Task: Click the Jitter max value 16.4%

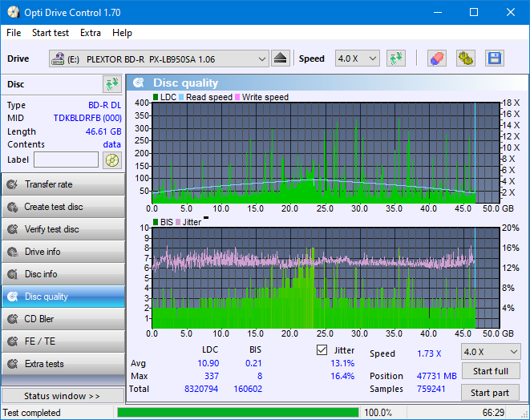Action: (342, 376)
